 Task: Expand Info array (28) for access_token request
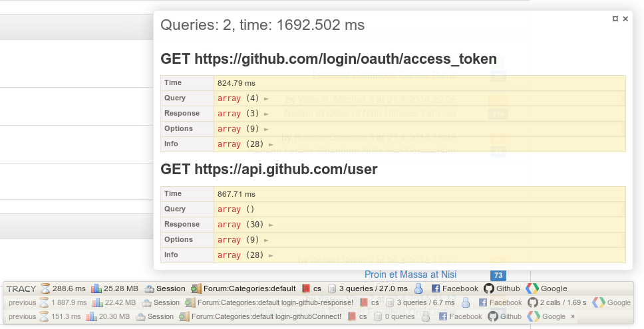click(x=245, y=144)
